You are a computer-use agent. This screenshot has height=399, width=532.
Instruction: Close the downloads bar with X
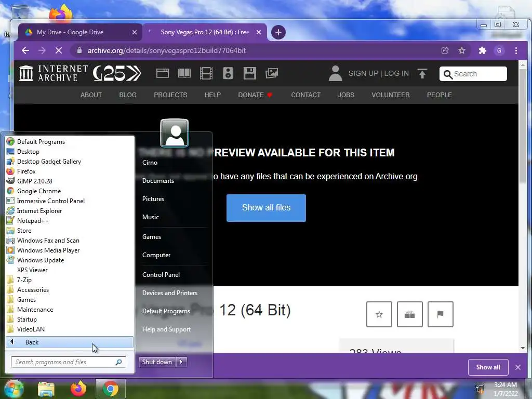click(518, 367)
